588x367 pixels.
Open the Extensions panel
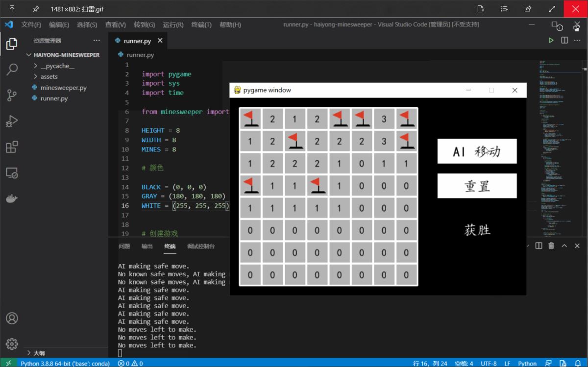coord(12,147)
